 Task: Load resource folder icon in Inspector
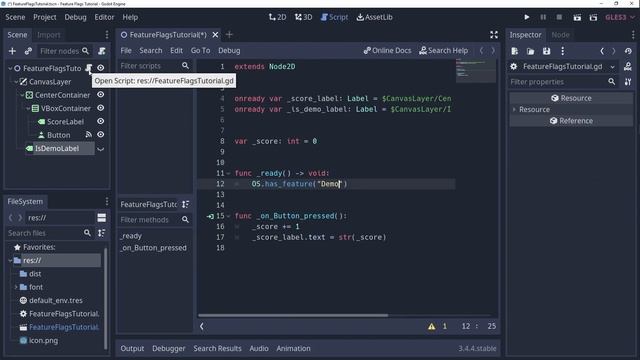(531, 51)
